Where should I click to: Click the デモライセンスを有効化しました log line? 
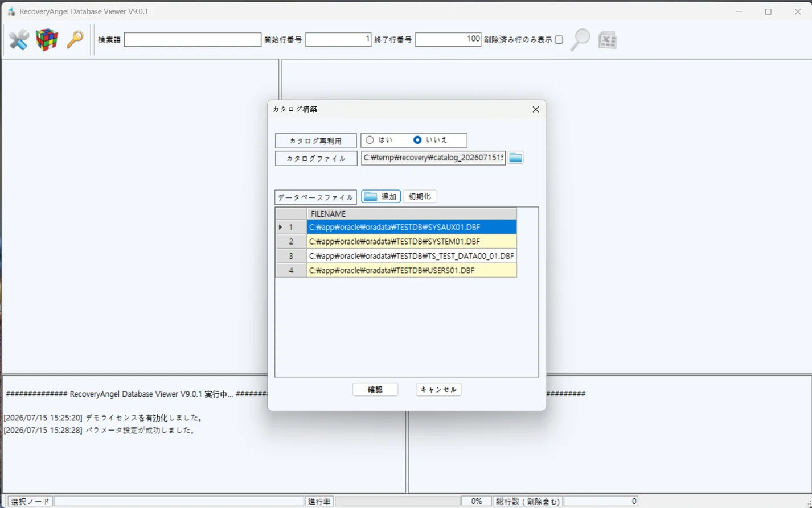coord(103,418)
